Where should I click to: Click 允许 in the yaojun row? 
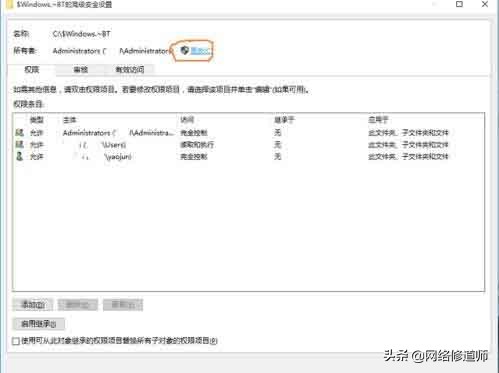[x=37, y=156]
